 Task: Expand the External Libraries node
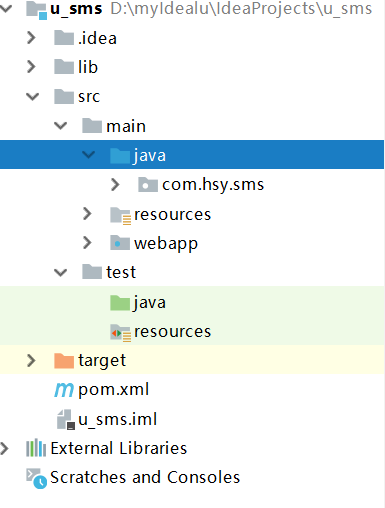coord(4,448)
